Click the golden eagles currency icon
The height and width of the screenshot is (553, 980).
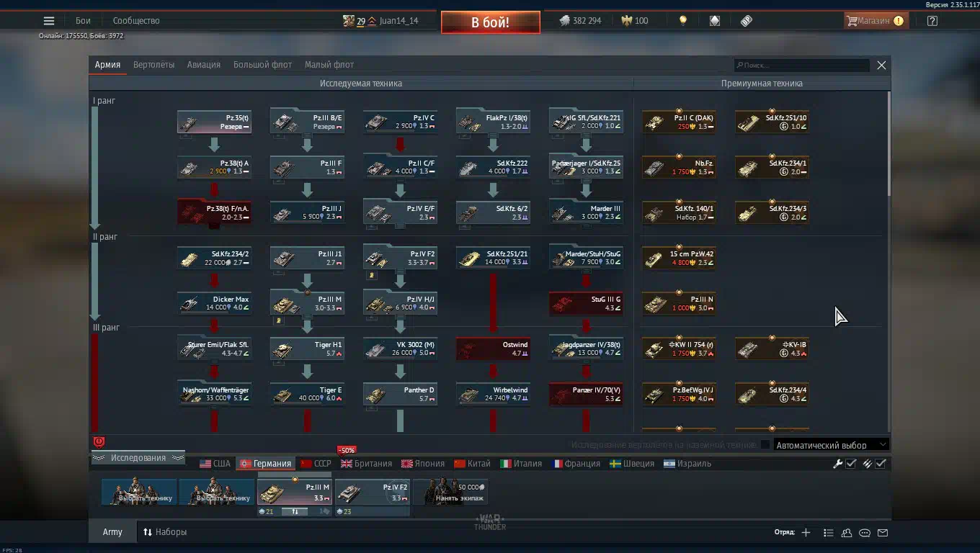click(x=626, y=21)
